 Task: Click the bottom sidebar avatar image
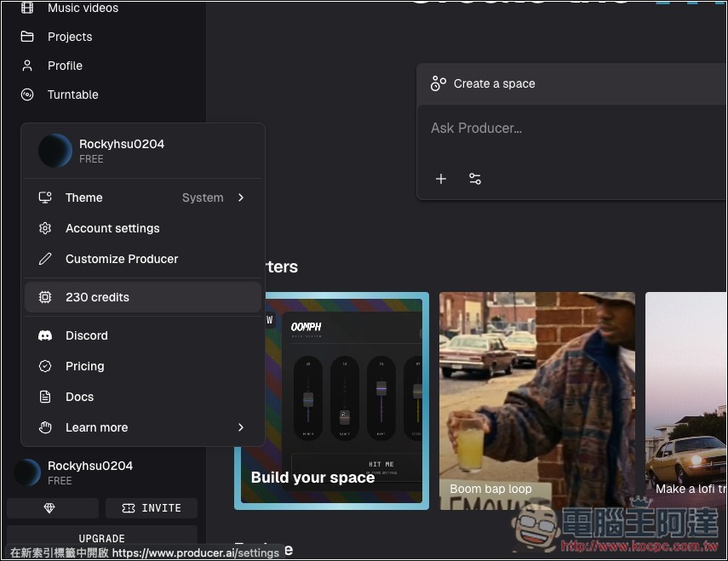[x=27, y=472]
